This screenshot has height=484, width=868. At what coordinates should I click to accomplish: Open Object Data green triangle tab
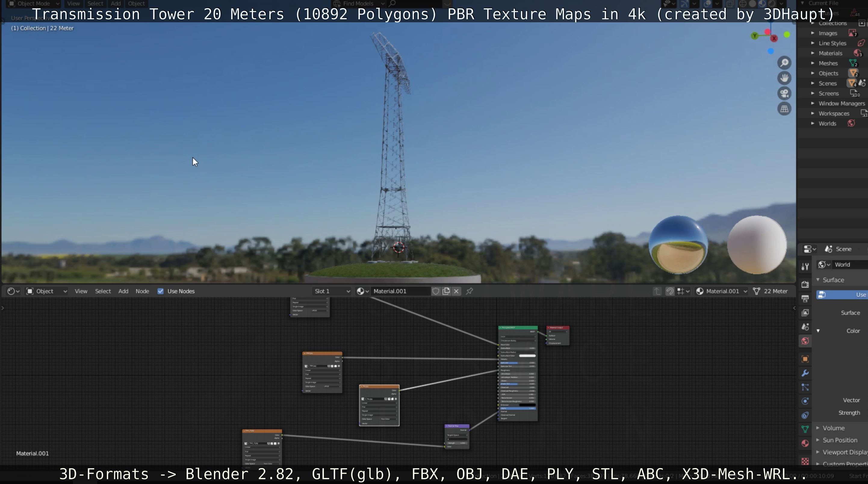(805, 430)
